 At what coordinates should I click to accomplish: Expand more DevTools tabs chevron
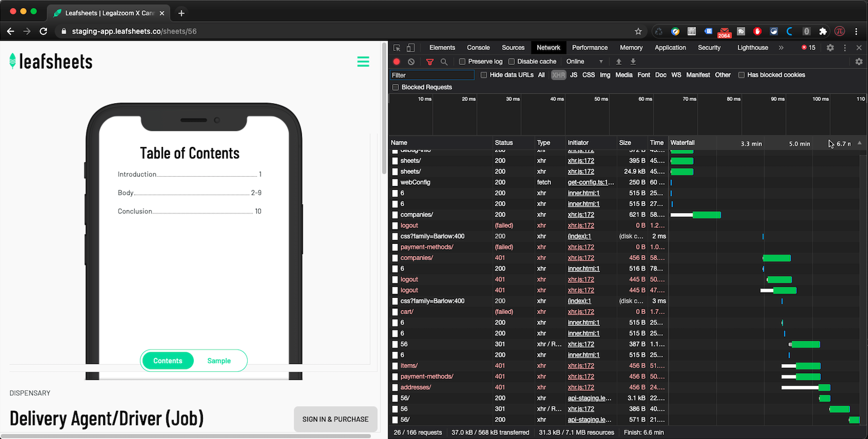[x=781, y=48]
